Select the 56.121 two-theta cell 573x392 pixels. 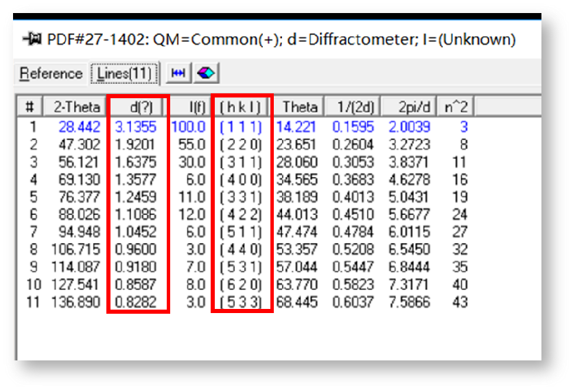[x=78, y=162]
